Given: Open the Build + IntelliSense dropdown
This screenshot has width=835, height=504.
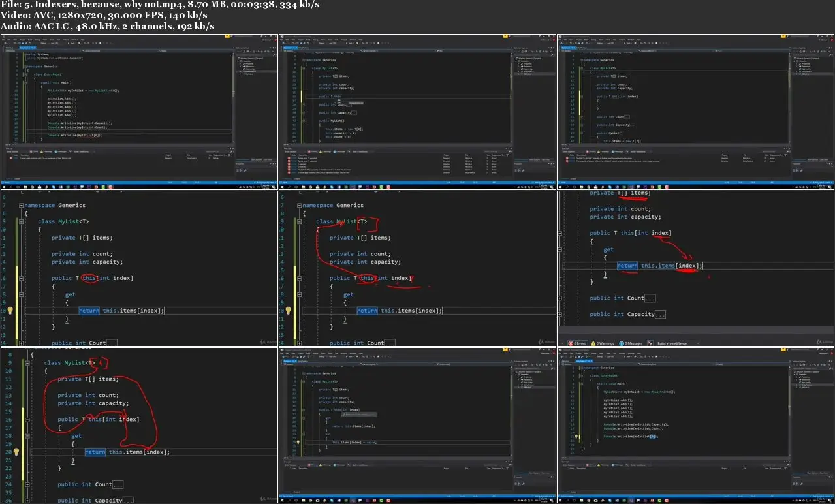Looking at the screenshot, I should [679, 343].
